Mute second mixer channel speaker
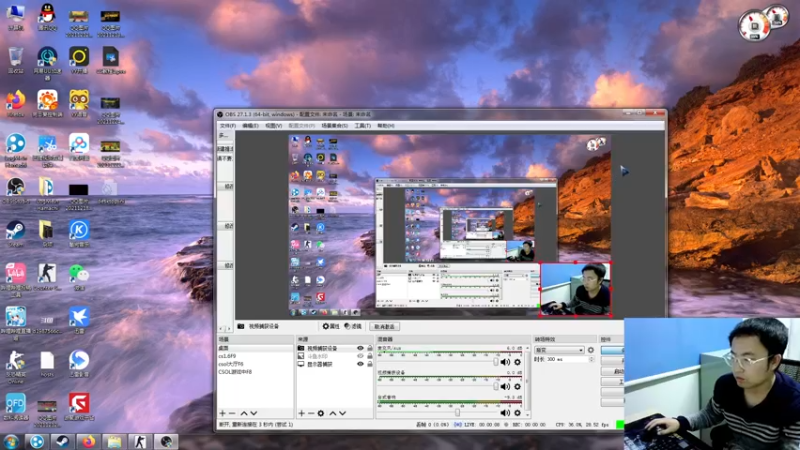800x450 pixels. (x=505, y=386)
